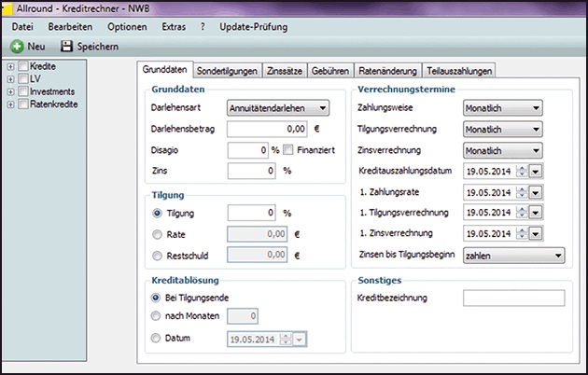588x375 pixels.
Task: Open calendar for Kreditauszahlungsdatum date
Action: (x=537, y=171)
